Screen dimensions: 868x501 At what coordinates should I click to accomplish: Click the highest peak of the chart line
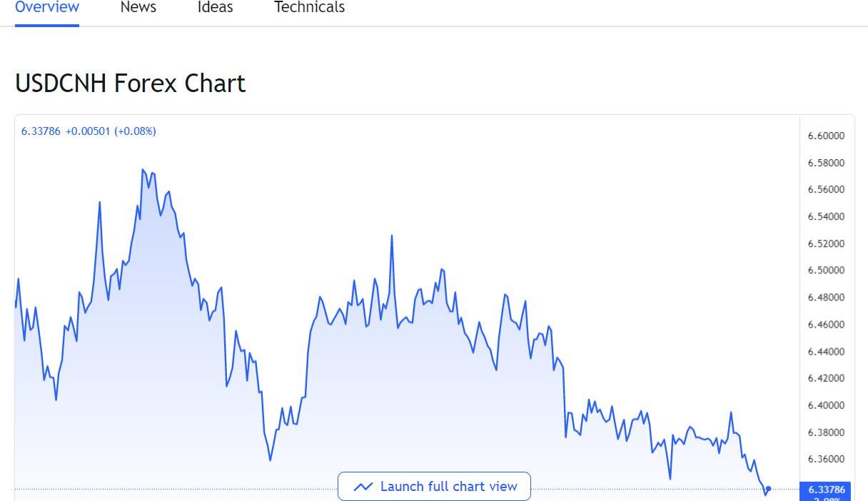coord(143,170)
